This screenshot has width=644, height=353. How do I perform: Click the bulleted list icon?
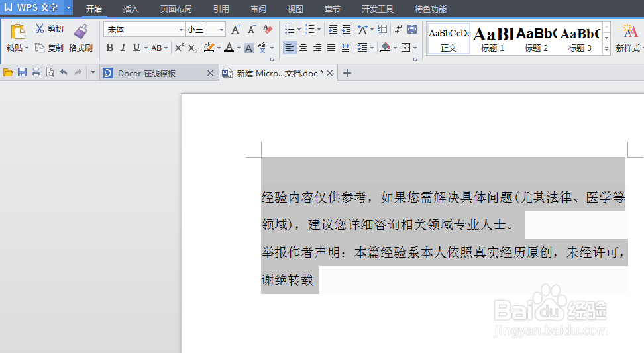pyautogui.click(x=290, y=30)
